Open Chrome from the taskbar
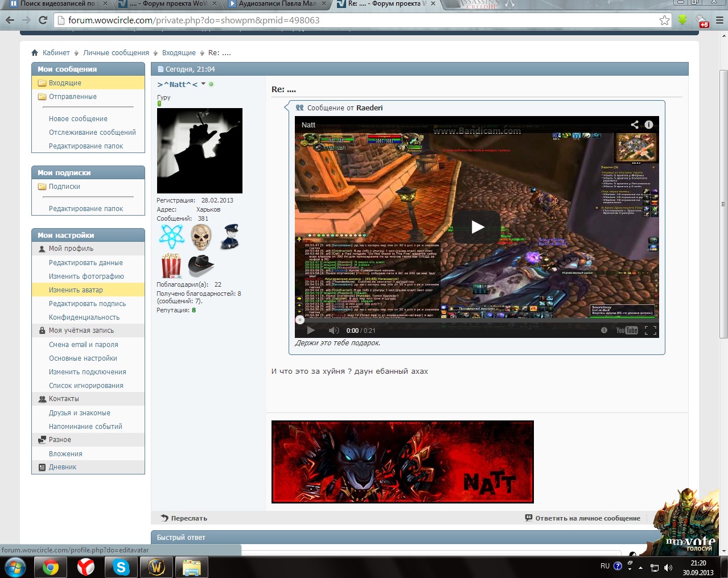 51,567
